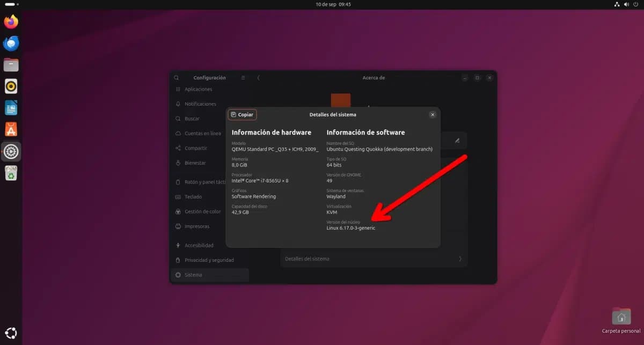The height and width of the screenshot is (345, 644).
Task: Open the Files manager dock icon
Action: click(x=11, y=65)
